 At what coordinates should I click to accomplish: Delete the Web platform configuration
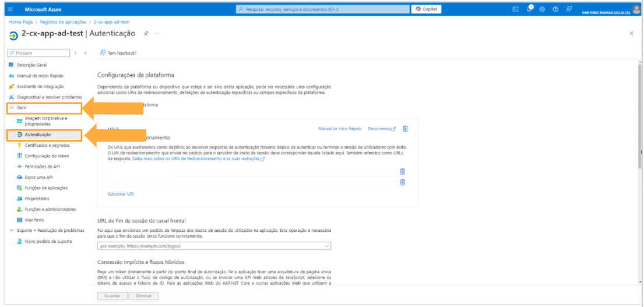tap(406, 129)
